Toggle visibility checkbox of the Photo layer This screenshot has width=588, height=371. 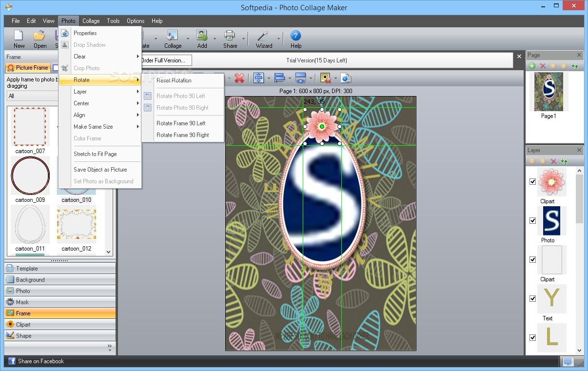[532, 221]
